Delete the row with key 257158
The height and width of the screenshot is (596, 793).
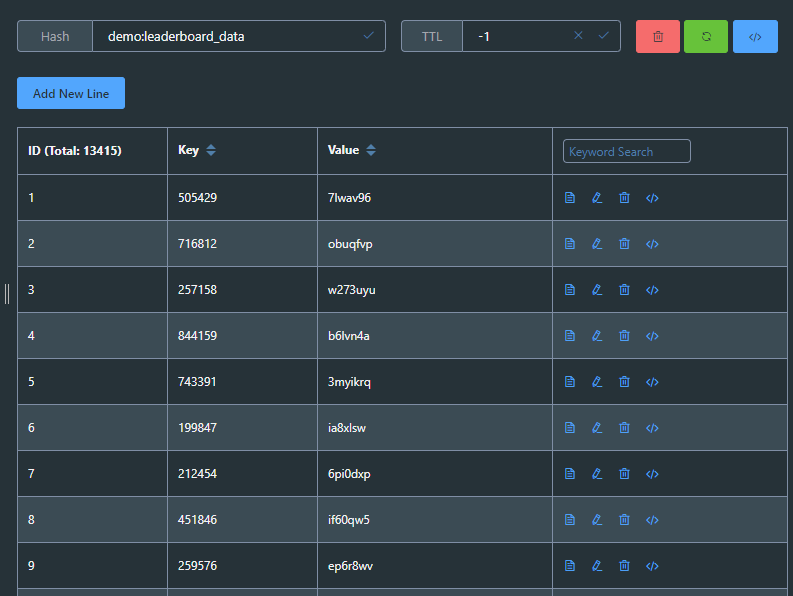pyautogui.click(x=625, y=290)
